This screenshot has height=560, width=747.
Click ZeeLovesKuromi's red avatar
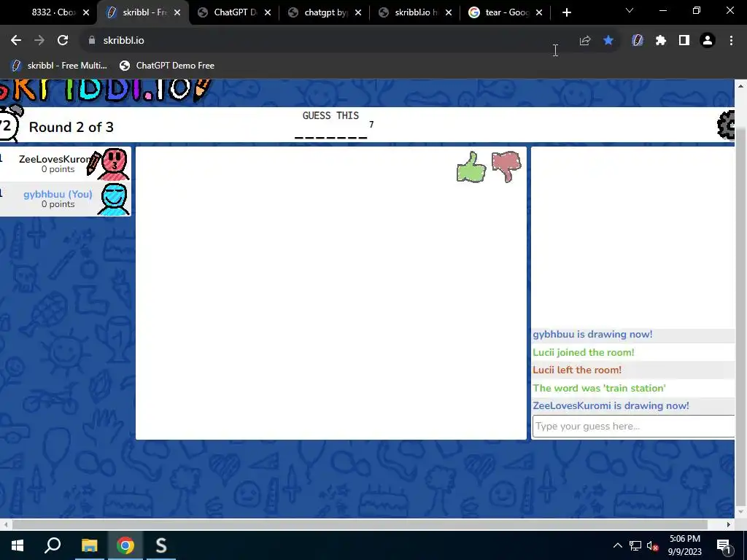[113, 164]
